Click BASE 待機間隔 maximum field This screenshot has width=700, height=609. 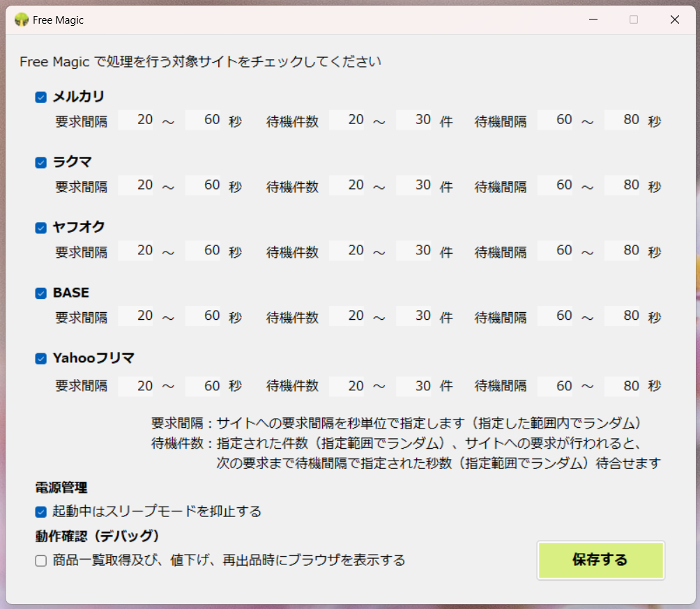pos(623,316)
